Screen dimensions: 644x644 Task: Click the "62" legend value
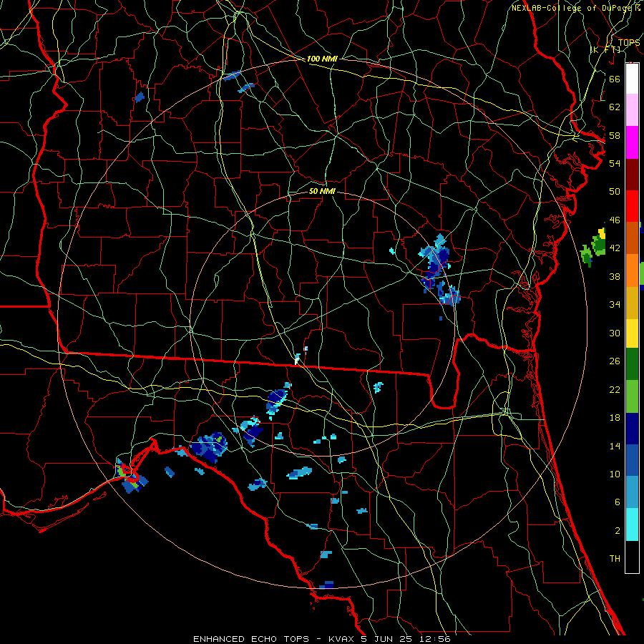(x=615, y=107)
